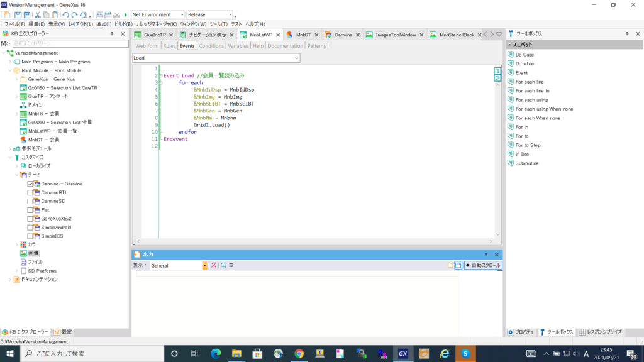Switch to the レスポンシブサイズ panel tab
The height and width of the screenshot is (362, 644).
[x=600, y=332]
